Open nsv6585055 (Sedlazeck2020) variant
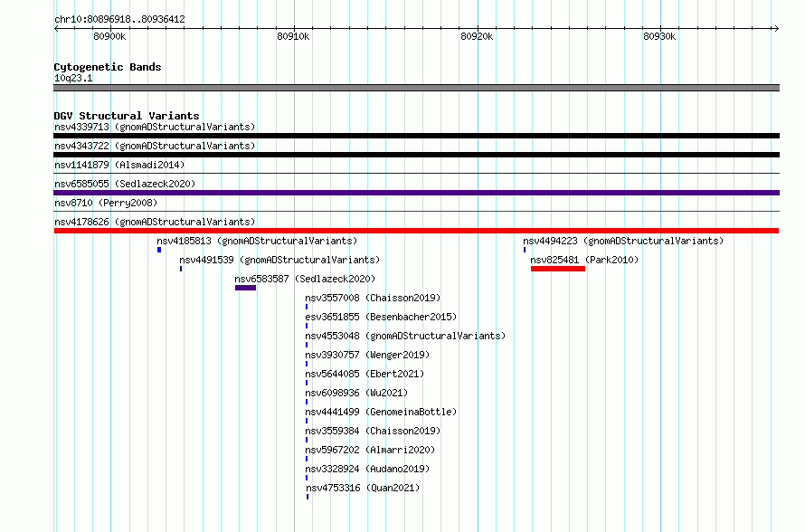Image resolution: width=805 pixels, height=532 pixels. (x=125, y=184)
